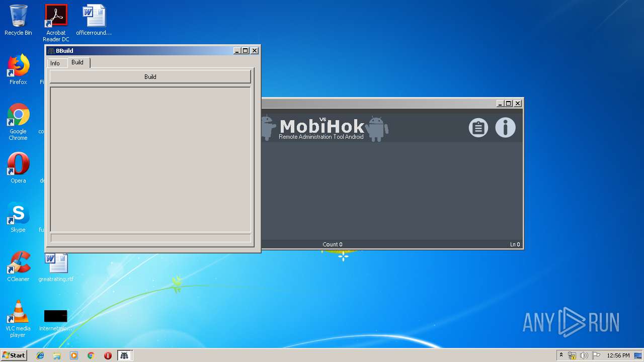Viewport: 644px width, 362px height.
Task: Launch Opera from the desktop
Action: click(18, 168)
